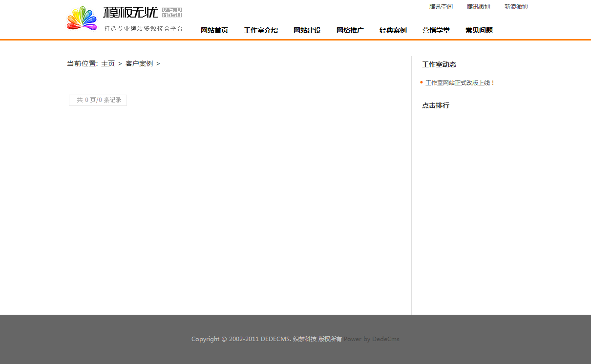Screen dimensions: 591x364
Task: Click the 点击排行 sidebar heading
Action: point(435,105)
